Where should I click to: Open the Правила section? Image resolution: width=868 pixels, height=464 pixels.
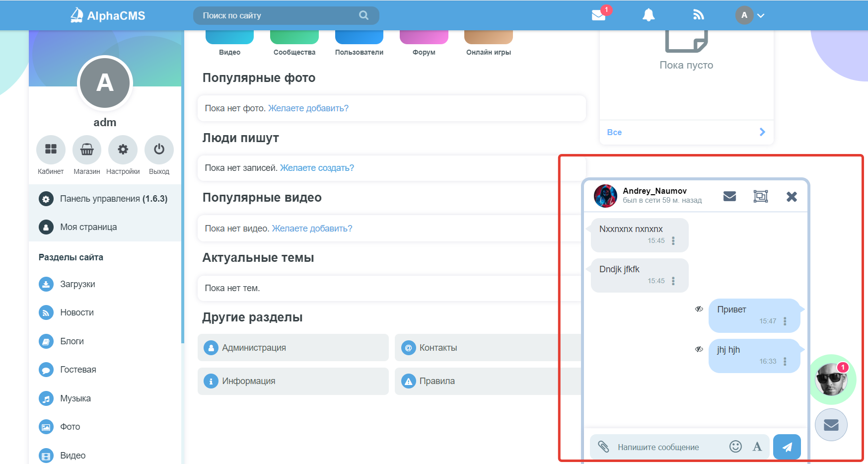point(488,381)
